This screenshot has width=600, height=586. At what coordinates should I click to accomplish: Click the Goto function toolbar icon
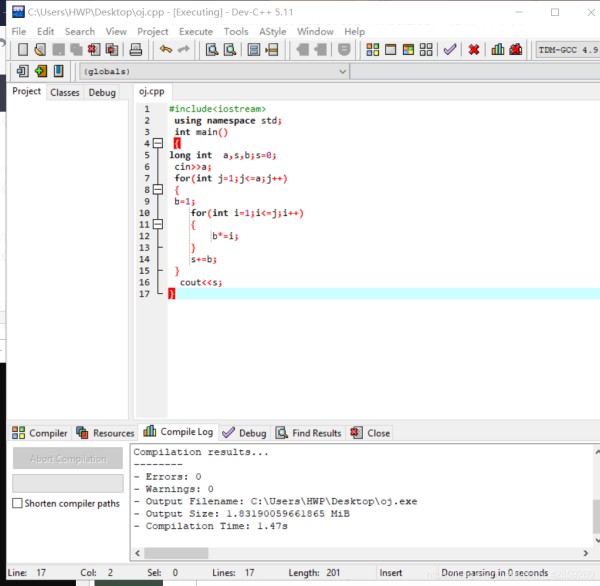[x=254, y=50]
